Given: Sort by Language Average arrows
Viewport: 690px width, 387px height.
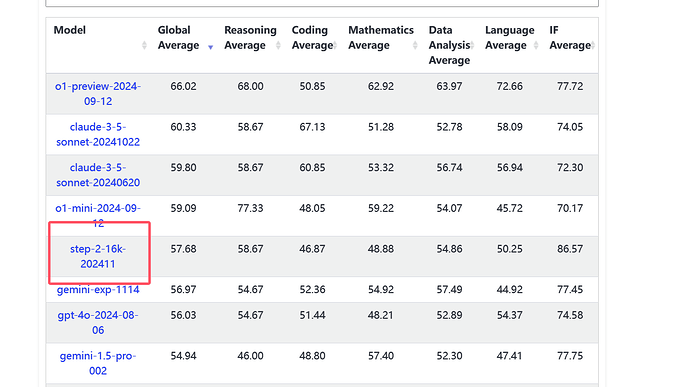Looking at the screenshot, I should point(536,45).
